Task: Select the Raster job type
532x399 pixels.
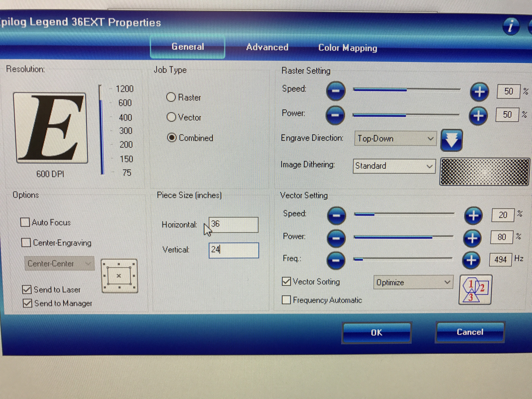Action: tap(171, 97)
